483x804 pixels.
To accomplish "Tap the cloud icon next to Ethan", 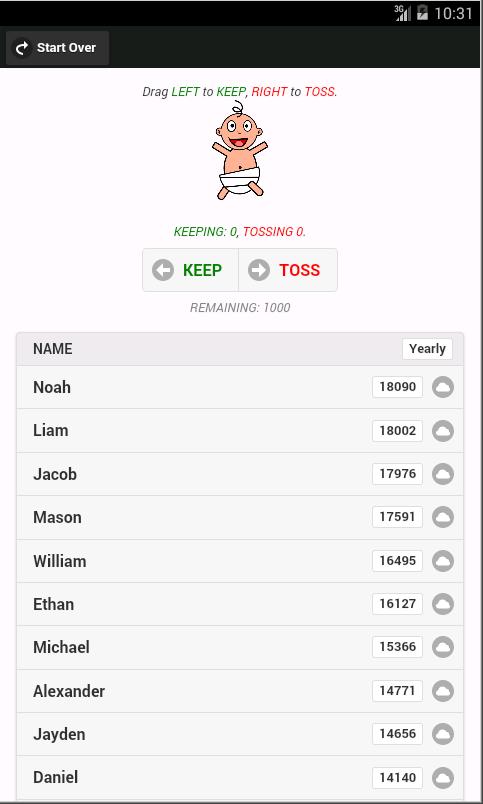I will [x=443, y=604].
